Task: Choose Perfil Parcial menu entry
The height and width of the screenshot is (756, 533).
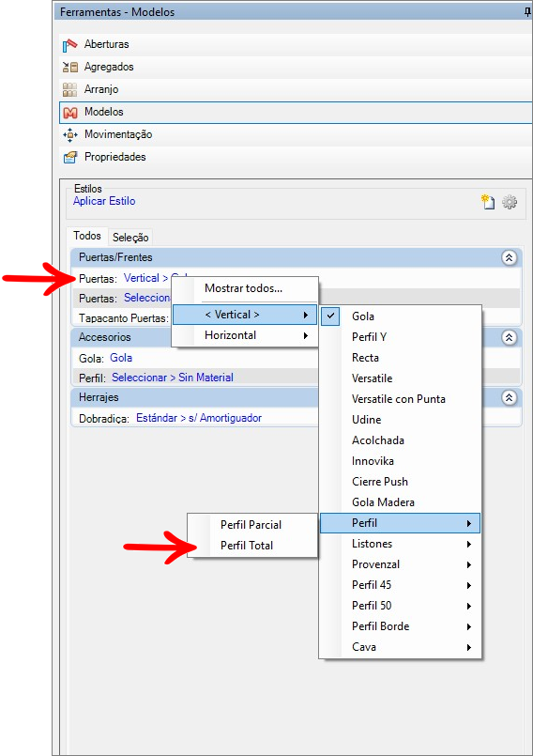Action: [x=252, y=525]
